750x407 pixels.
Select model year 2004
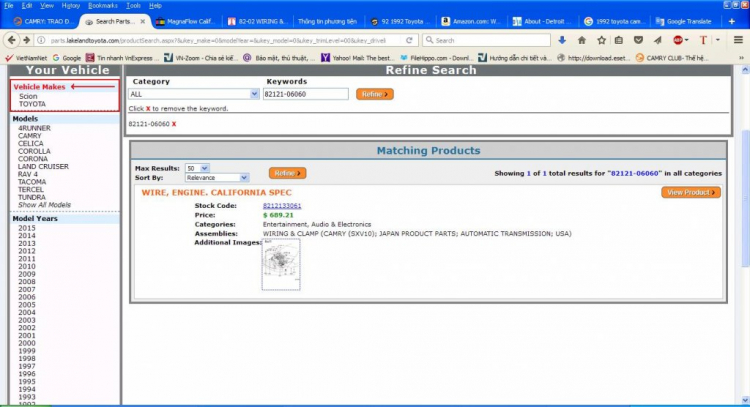[x=27, y=312]
